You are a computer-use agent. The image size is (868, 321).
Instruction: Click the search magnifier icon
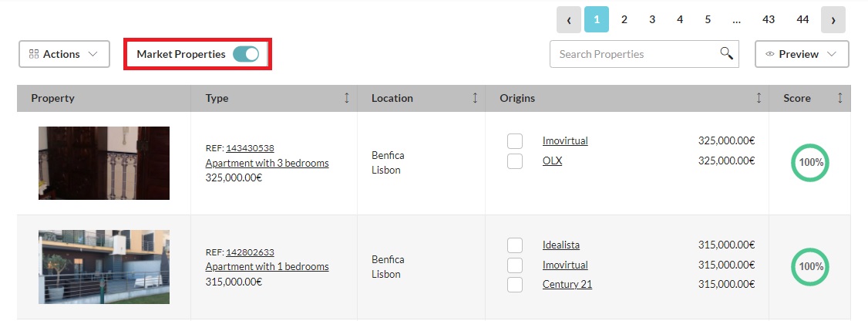coord(725,53)
